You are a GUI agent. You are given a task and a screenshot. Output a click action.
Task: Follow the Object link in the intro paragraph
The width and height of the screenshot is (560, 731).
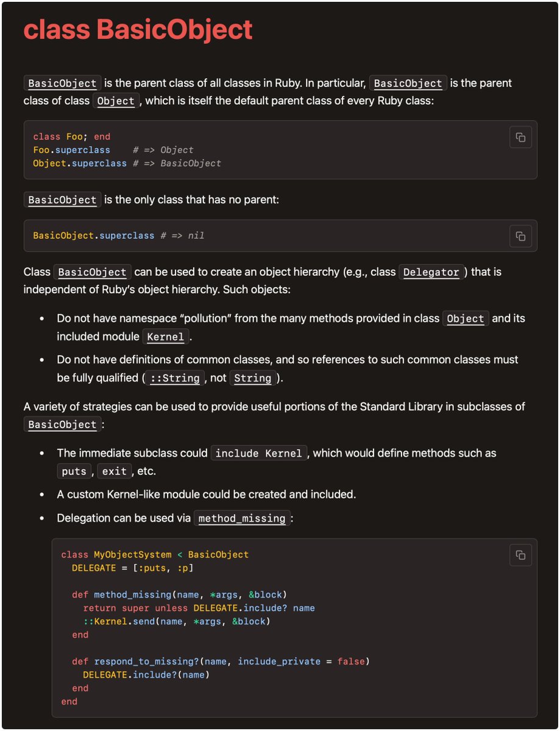(x=116, y=101)
